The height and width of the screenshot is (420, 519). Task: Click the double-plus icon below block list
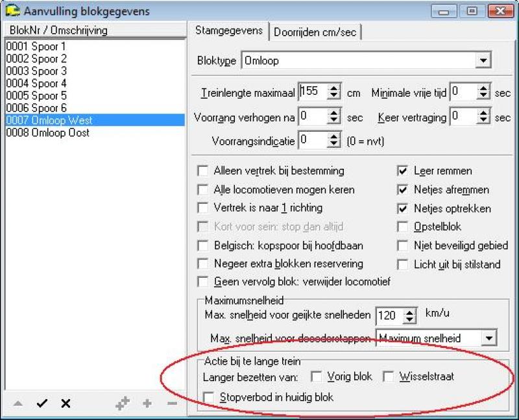click(122, 404)
